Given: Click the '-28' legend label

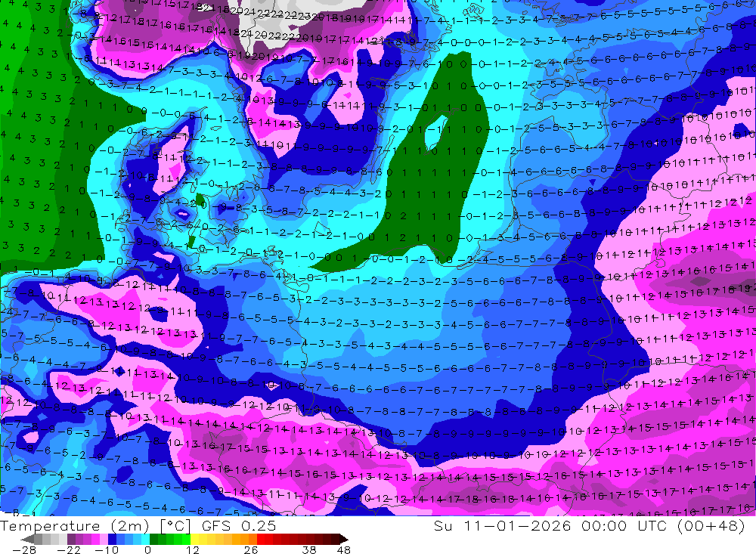Looking at the screenshot, I should pos(24,549).
